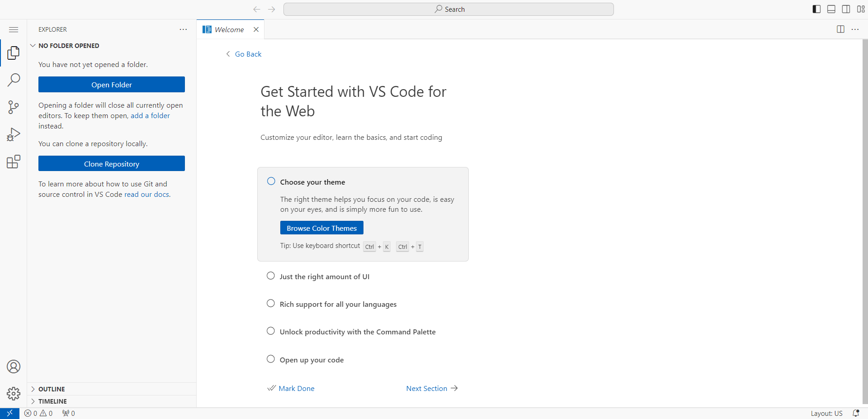This screenshot has width=868, height=419.
Task: Toggle the bottom panel visibility
Action: [x=831, y=9]
